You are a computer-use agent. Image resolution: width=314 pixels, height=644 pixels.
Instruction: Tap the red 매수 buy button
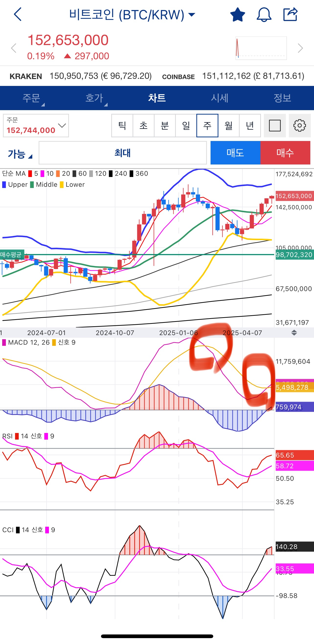285,153
